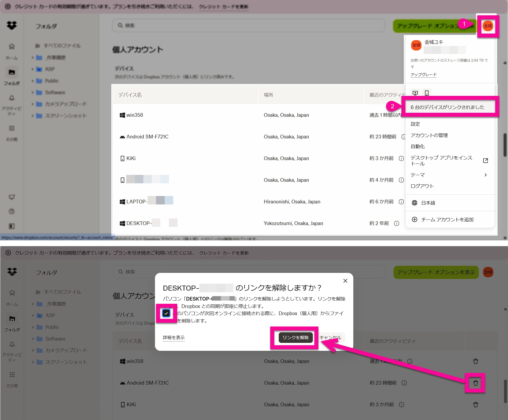Open the テーマ submenu arrow
Viewport: 508px width, 420px height.
tap(486, 175)
